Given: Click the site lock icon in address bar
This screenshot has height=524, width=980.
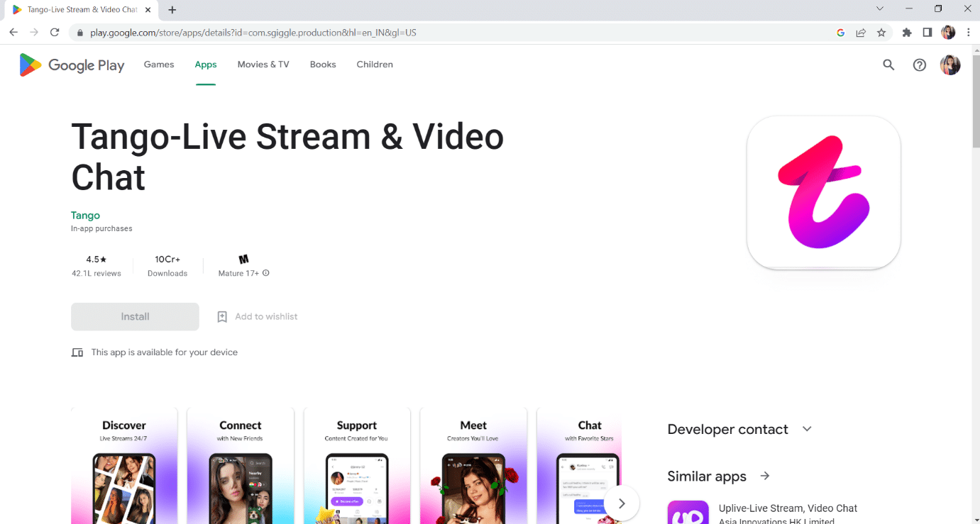Looking at the screenshot, I should point(79,33).
